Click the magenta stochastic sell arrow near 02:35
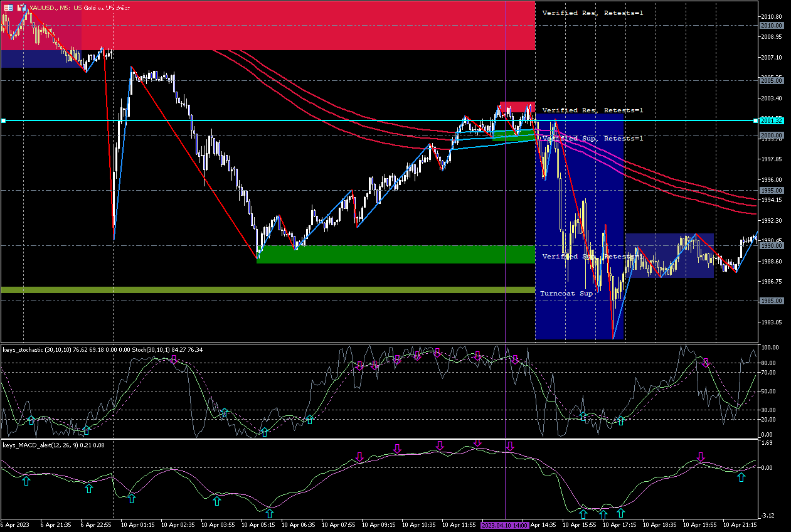The width and height of the screenshot is (791, 532). coord(174,359)
